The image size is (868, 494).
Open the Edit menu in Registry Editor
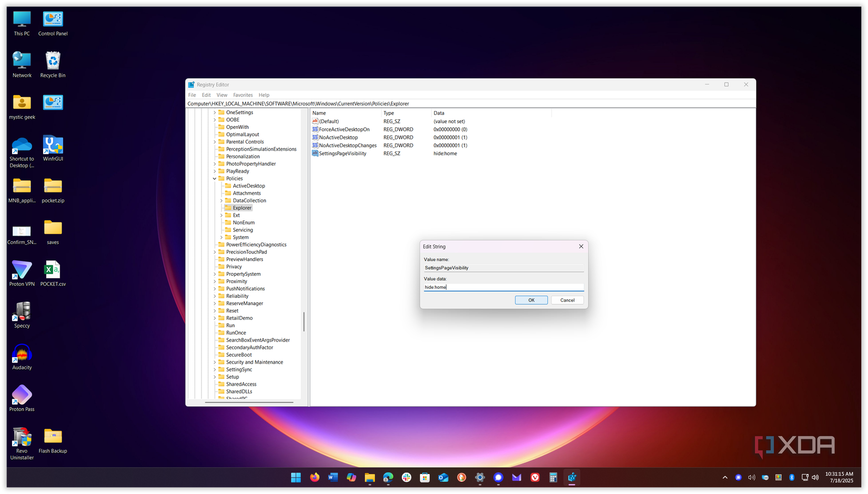point(206,95)
